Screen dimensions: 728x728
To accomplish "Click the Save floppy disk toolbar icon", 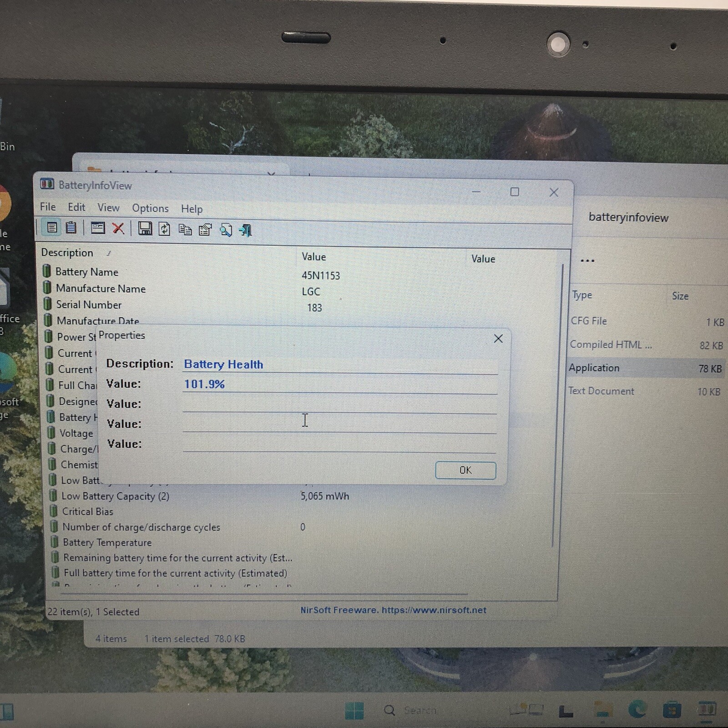I will click(145, 228).
